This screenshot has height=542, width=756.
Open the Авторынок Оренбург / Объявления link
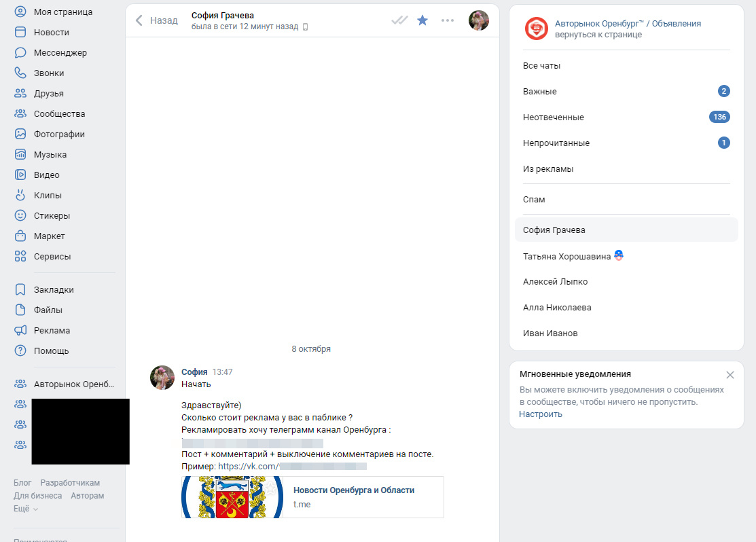pyautogui.click(x=628, y=23)
